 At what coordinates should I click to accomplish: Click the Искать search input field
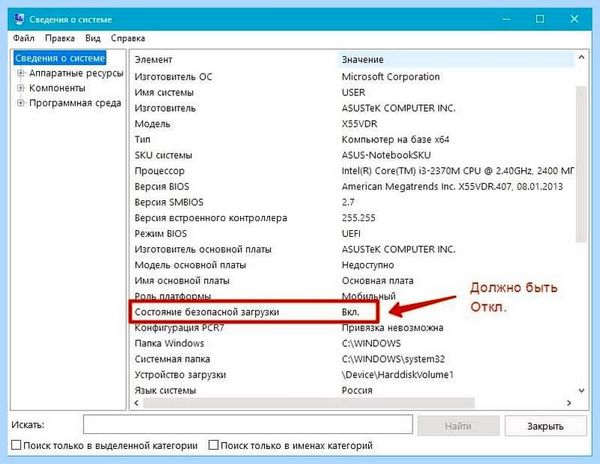coord(248,424)
